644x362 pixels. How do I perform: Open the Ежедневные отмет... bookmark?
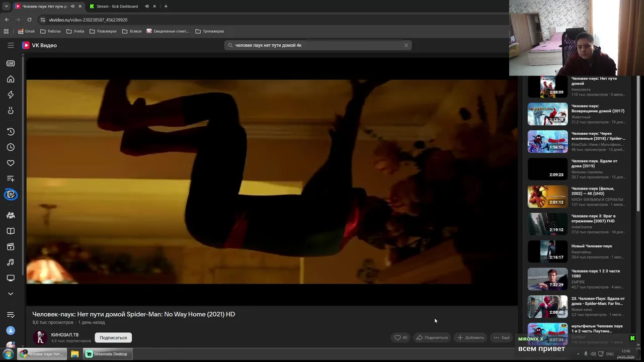click(x=168, y=31)
